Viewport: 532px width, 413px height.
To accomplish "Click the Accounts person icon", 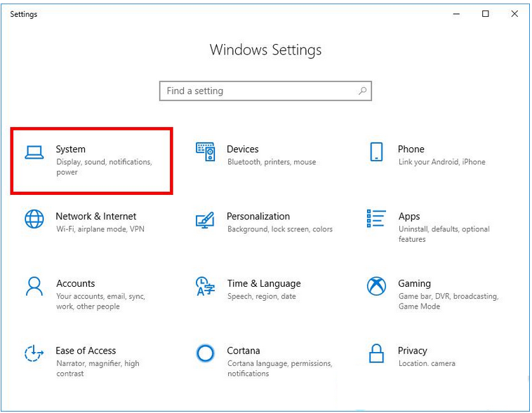I will [x=34, y=286].
